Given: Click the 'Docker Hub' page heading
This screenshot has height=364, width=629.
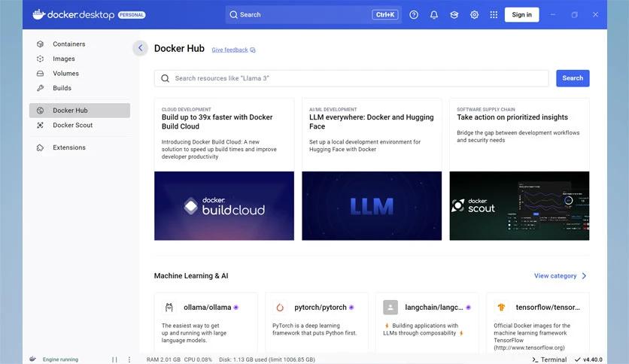Looking at the screenshot, I should 179,48.
